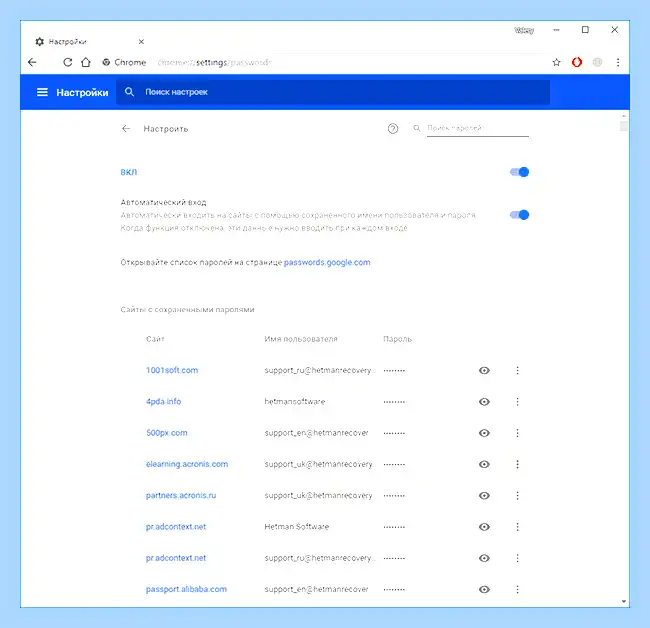Open the passport.alibaba.com site link
The image size is (650, 628).
[x=186, y=589]
